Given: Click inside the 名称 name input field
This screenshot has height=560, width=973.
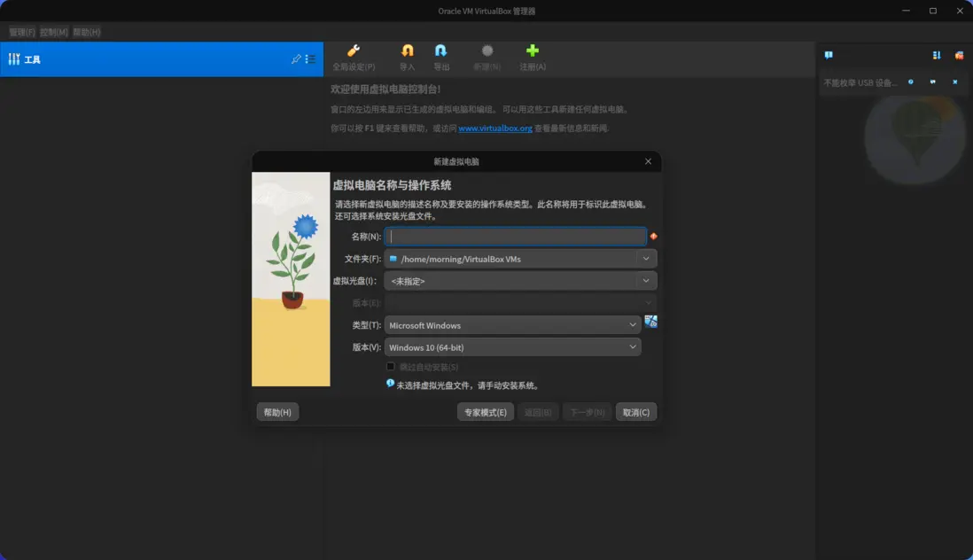Looking at the screenshot, I should point(514,236).
